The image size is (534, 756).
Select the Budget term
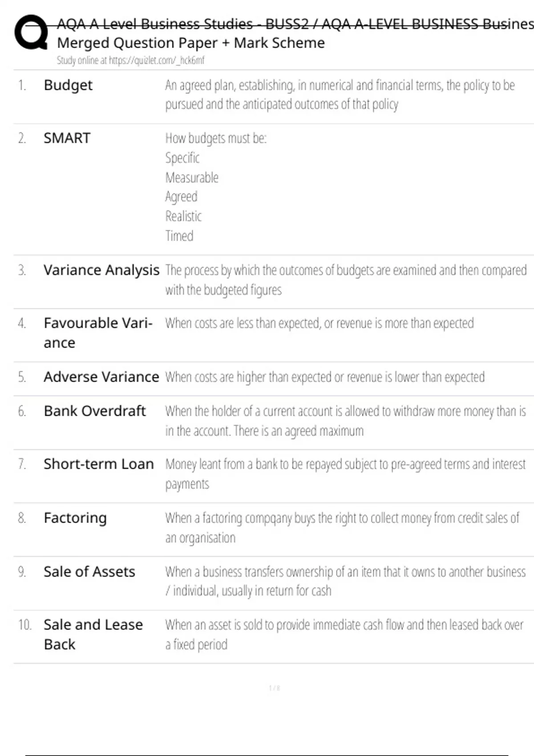pos(68,85)
